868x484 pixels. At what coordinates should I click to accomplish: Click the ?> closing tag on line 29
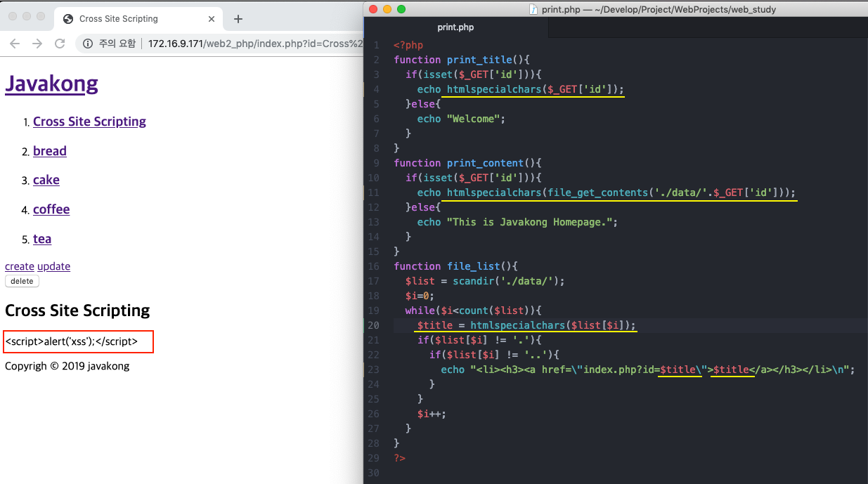(399, 458)
